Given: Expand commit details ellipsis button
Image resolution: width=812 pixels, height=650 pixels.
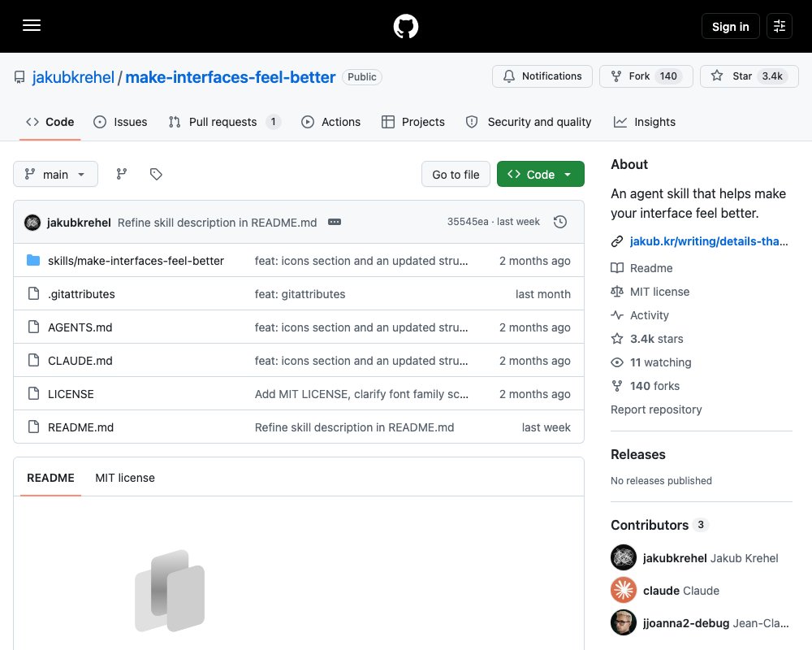Looking at the screenshot, I should pos(335,222).
